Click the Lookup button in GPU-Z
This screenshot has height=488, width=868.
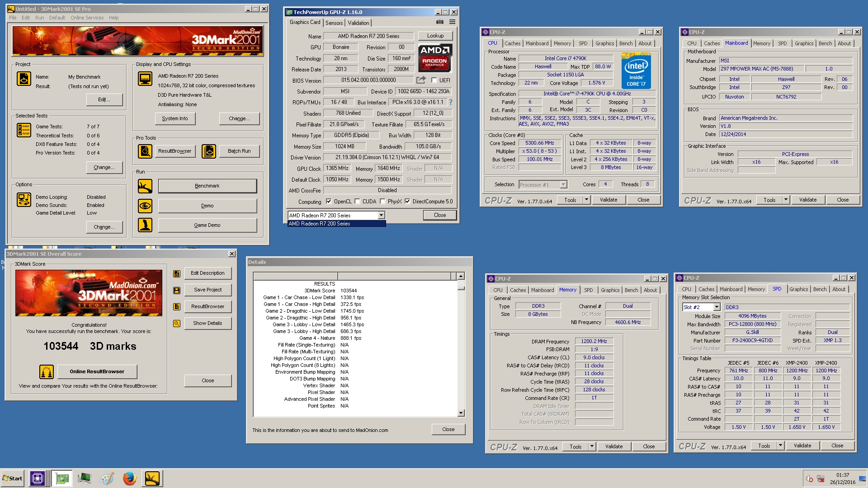(435, 36)
